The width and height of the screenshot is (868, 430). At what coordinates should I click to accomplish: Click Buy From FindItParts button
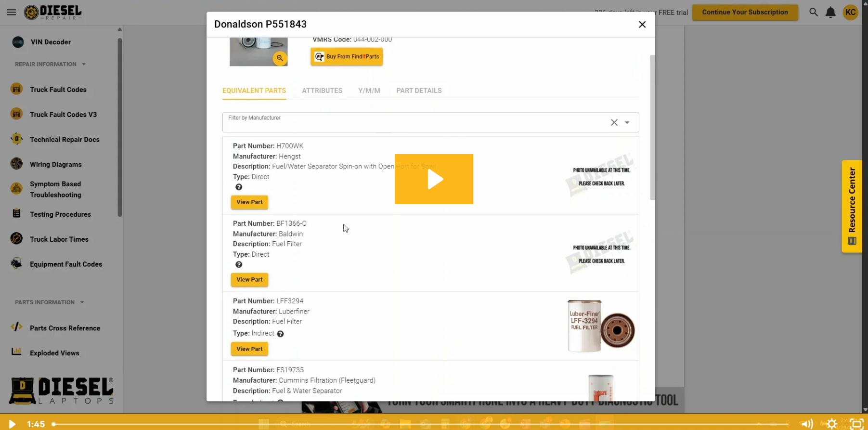point(347,57)
